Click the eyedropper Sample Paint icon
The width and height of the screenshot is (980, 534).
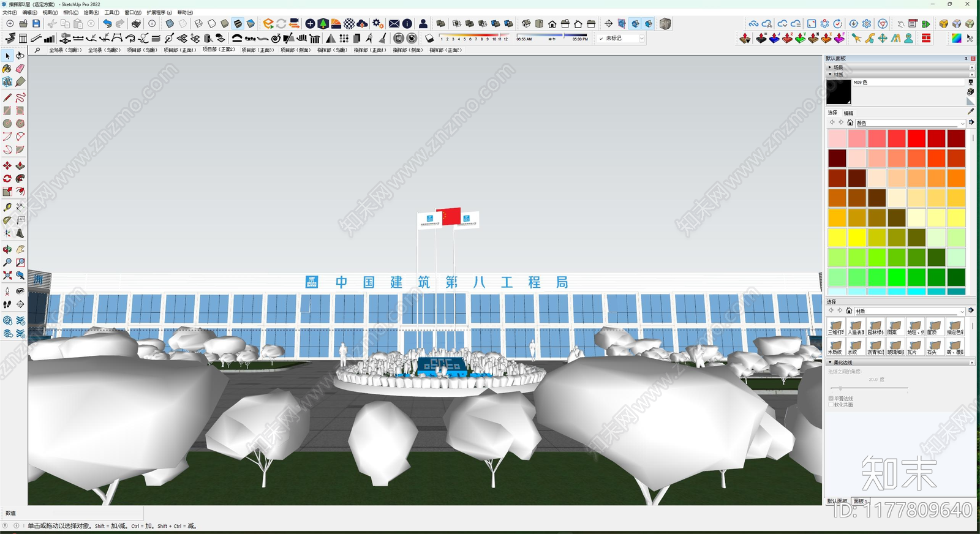click(970, 111)
